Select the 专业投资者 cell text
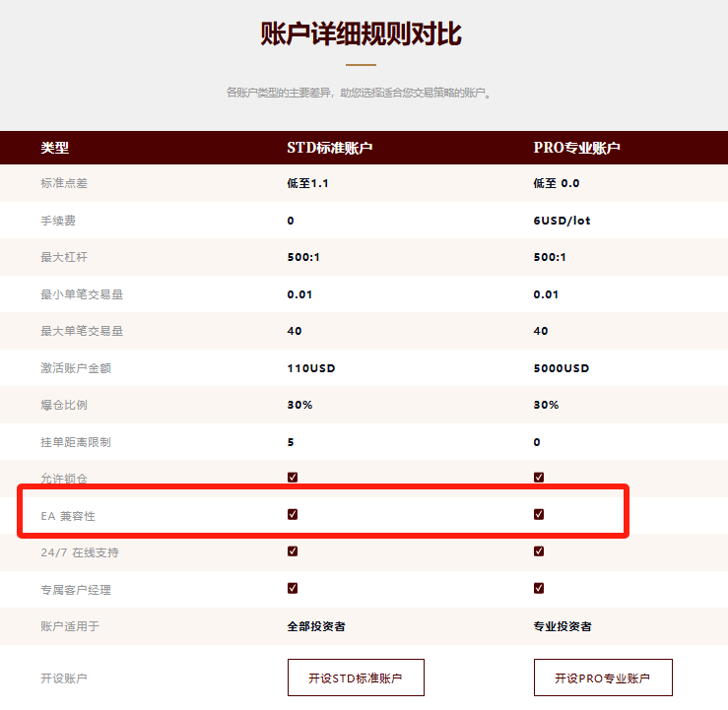 click(x=563, y=626)
